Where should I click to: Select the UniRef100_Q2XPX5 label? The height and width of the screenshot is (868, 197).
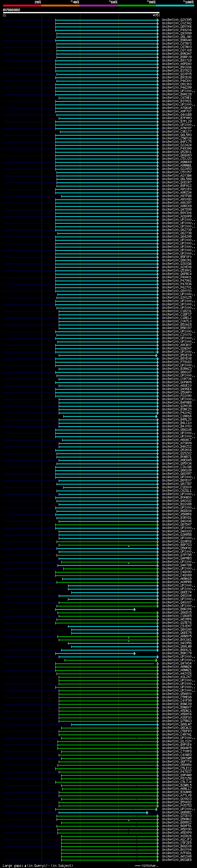[177, 74]
